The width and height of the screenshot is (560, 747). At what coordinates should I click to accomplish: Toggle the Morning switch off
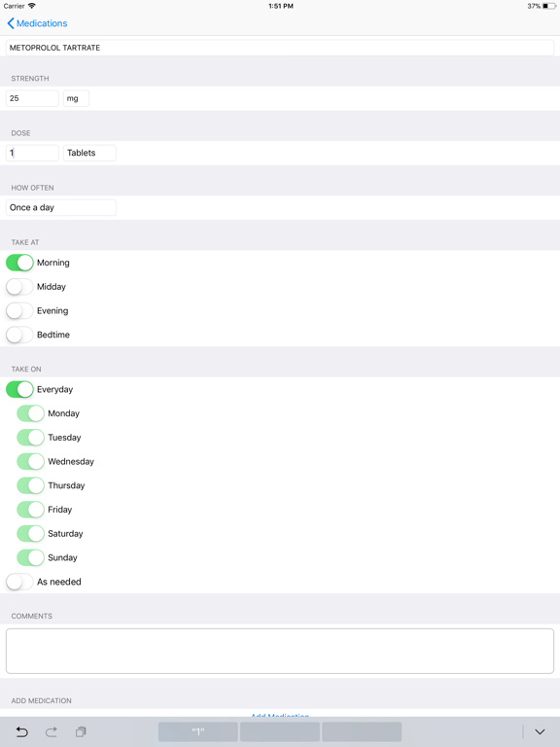19,263
